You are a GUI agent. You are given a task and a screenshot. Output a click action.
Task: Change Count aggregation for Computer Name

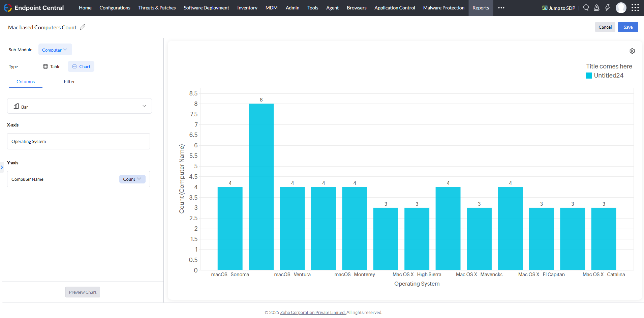pyautogui.click(x=132, y=179)
